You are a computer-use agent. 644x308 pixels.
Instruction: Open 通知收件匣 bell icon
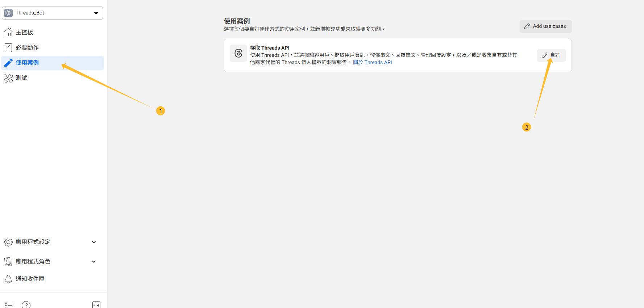coord(8,279)
